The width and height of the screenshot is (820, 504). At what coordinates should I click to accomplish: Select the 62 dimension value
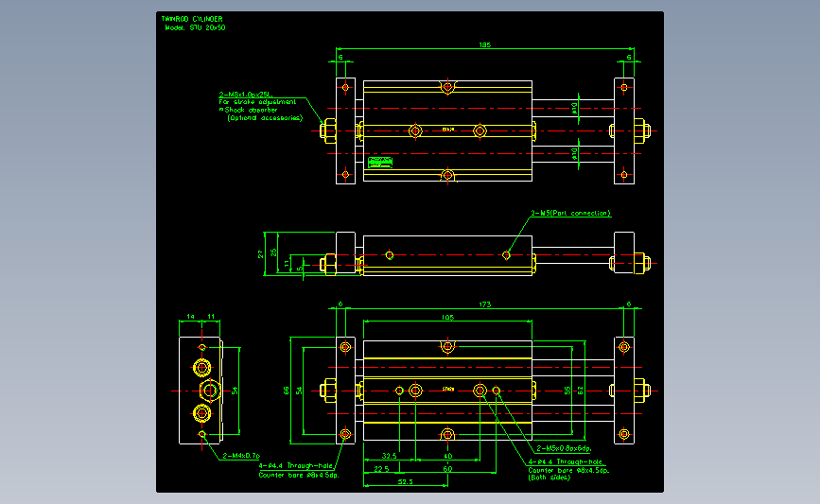[x=581, y=391]
